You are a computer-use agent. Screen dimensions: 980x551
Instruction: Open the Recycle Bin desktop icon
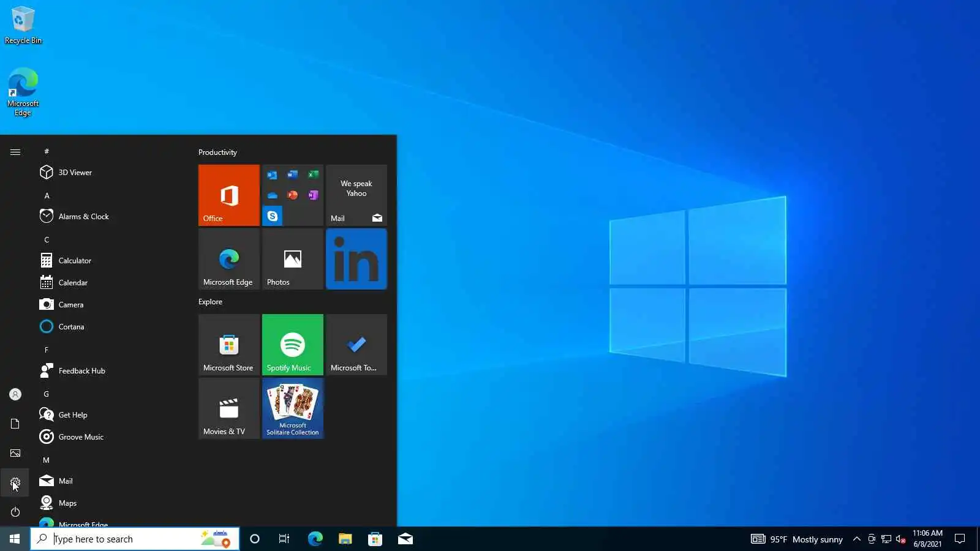(x=23, y=26)
